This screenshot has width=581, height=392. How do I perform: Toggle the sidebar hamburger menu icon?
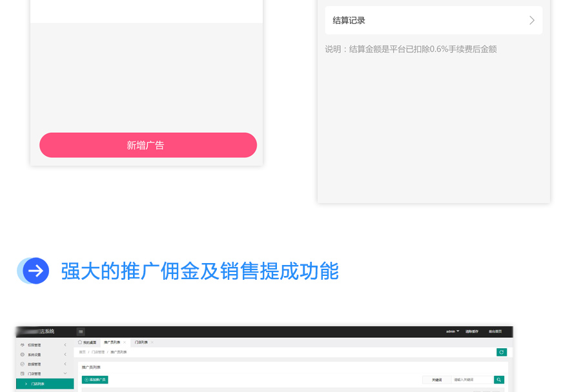click(x=81, y=331)
